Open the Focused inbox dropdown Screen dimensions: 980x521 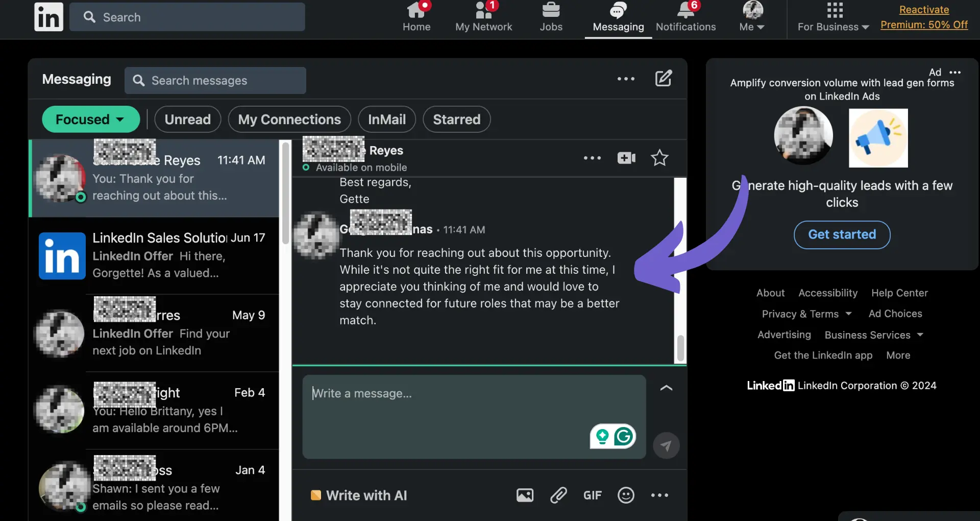coord(91,120)
